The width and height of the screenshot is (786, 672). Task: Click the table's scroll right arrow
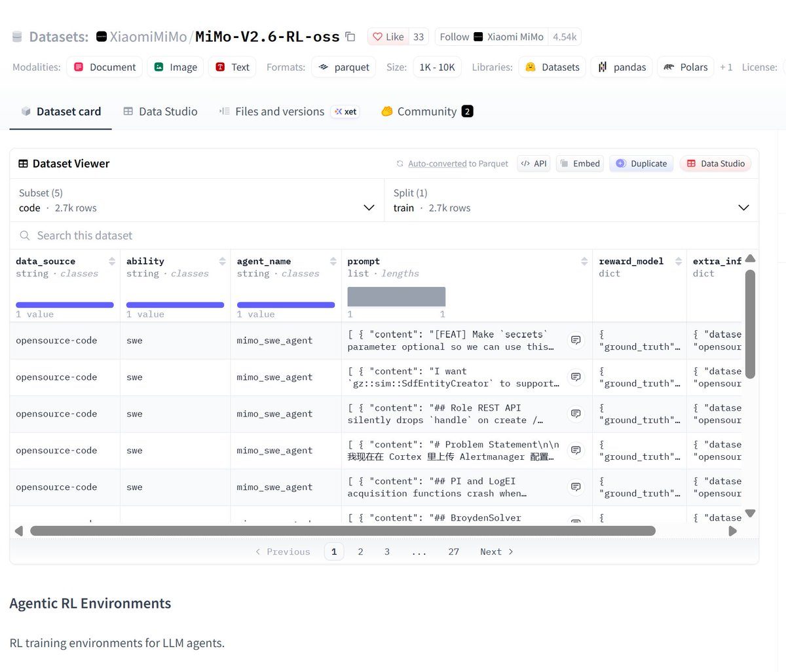pyautogui.click(x=732, y=531)
